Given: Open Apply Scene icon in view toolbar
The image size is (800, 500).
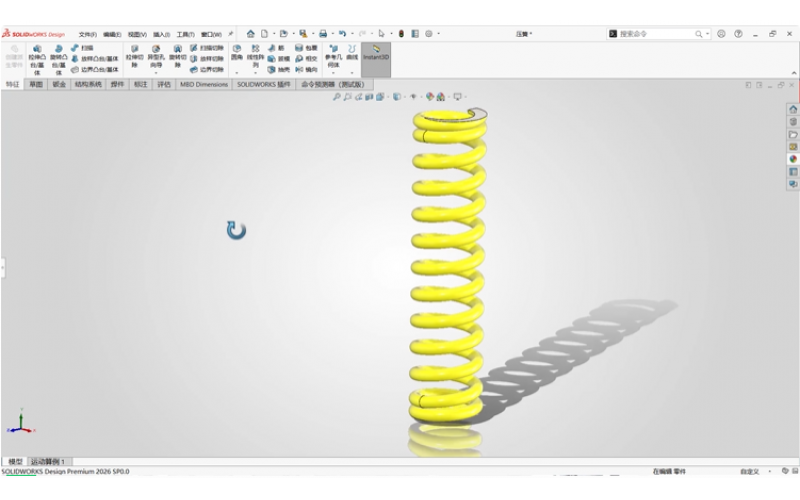Looking at the screenshot, I should tap(441, 96).
